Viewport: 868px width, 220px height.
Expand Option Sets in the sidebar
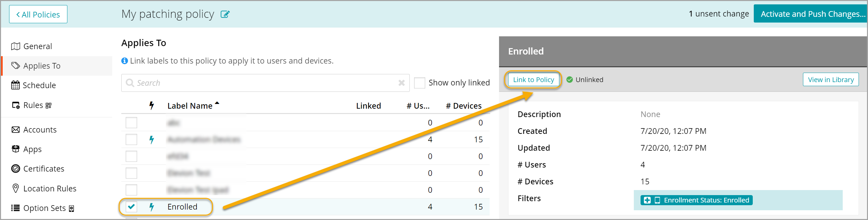pos(44,208)
